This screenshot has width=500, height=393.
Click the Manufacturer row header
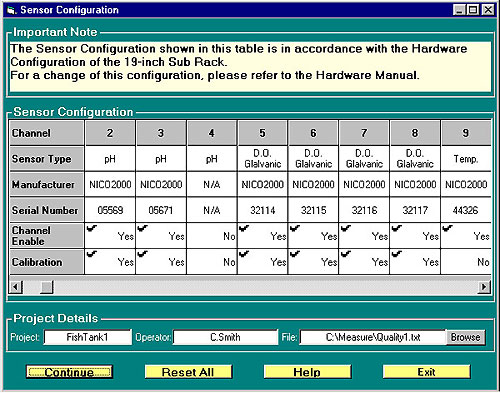[x=47, y=184]
